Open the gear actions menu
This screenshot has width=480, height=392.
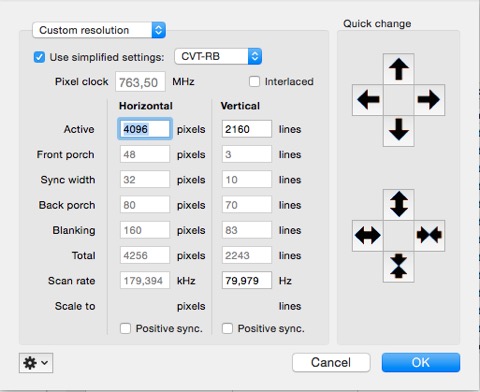(x=36, y=363)
